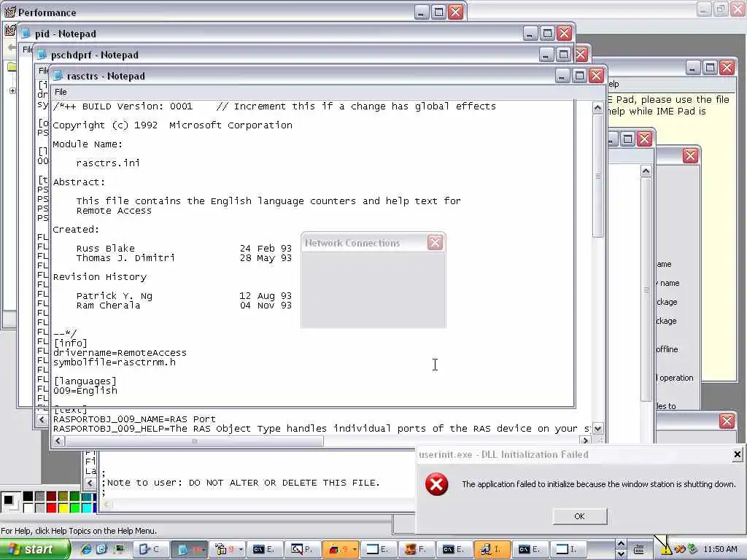747x560 pixels.
Task: Select the black color swatch in Paint
Action: (x=28, y=497)
